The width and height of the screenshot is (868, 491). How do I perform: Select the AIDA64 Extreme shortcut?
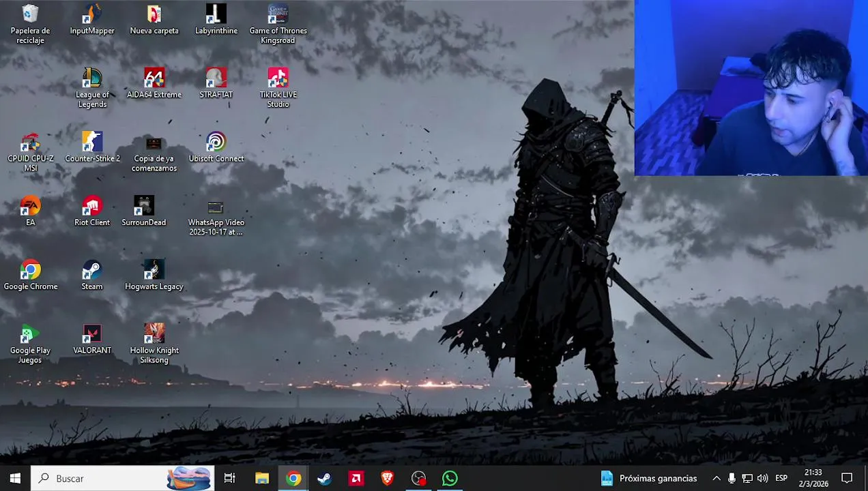point(154,84)
